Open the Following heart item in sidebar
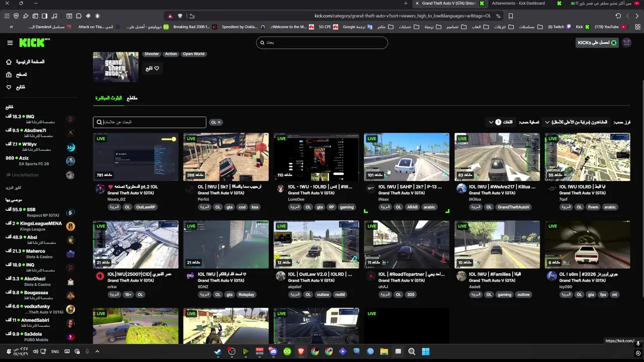This screenshot has width=644, height=362. (x=15, y=87)
